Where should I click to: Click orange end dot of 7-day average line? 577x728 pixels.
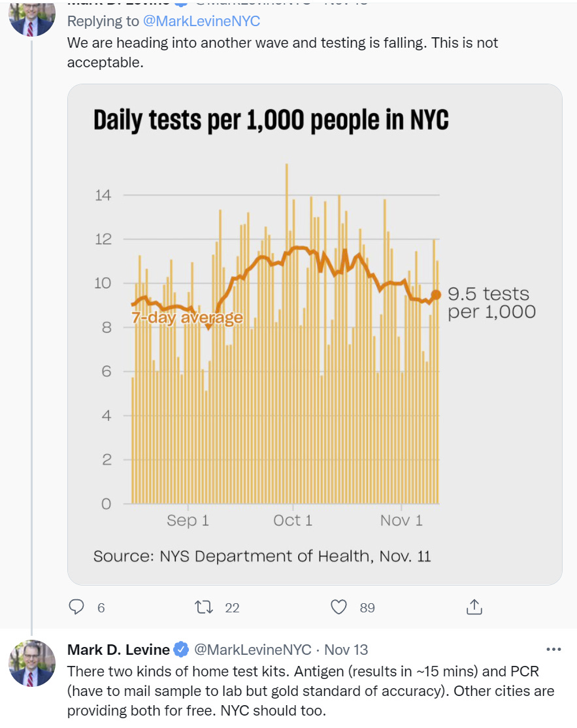point(436,295)
